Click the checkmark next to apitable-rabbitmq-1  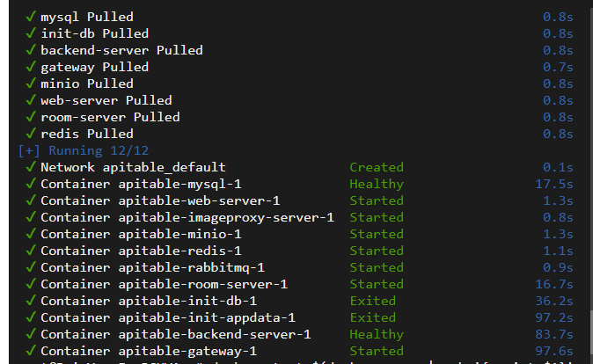[x=32, y=267]
